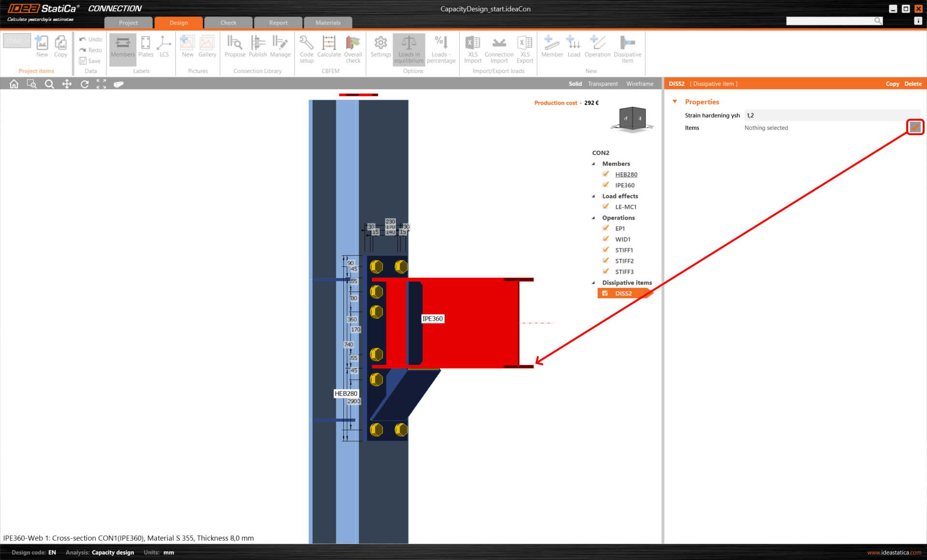This screenshot has width=927, height=560.
Task: Enable the Loads in equilibrium option
Action: pyautogui.click(x=408, y=48)
